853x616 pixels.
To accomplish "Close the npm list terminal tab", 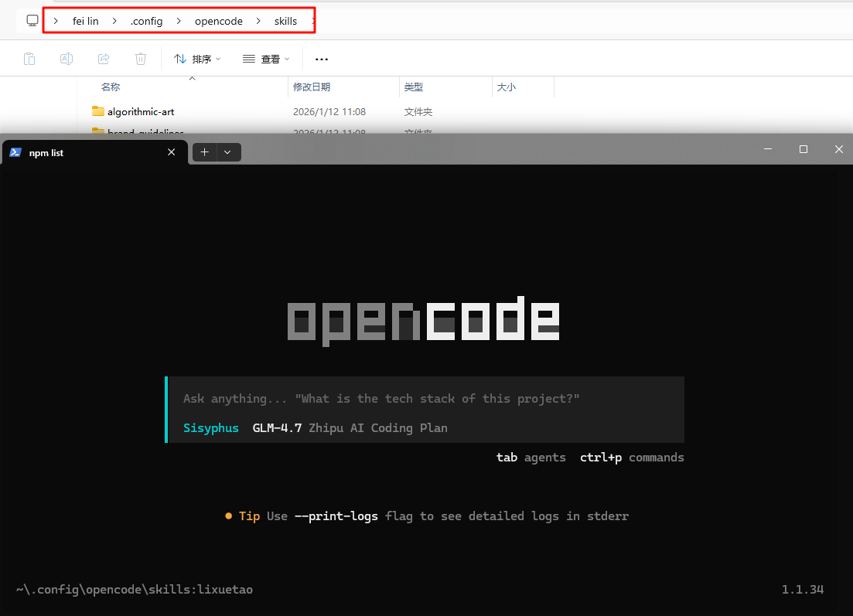I will pos(172,152).
